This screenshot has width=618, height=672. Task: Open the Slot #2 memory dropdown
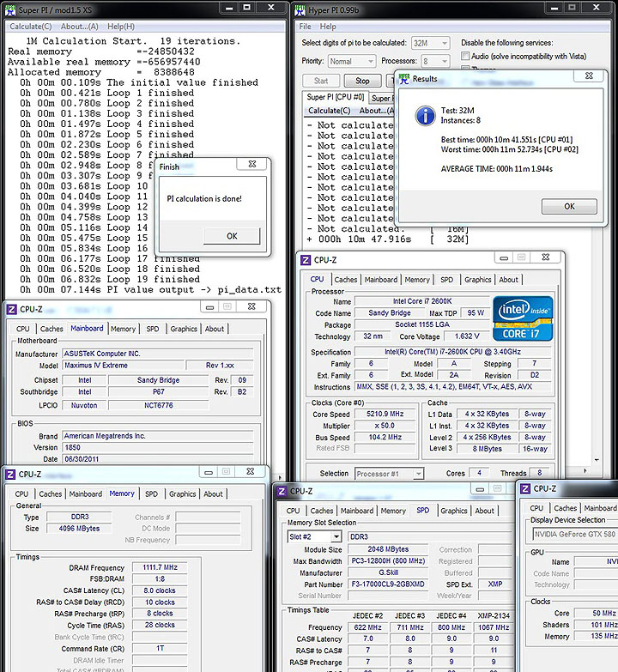pyautogui.click(x=336, y=536)
